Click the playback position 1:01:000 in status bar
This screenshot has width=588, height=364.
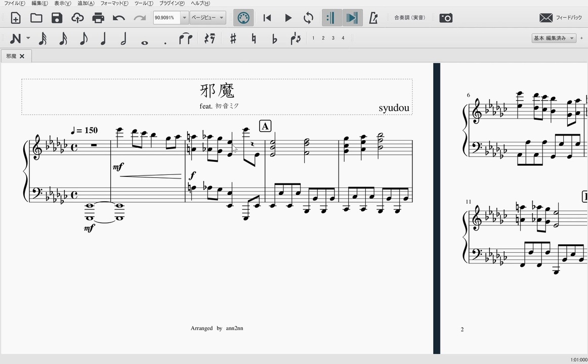tap(579, 360)
